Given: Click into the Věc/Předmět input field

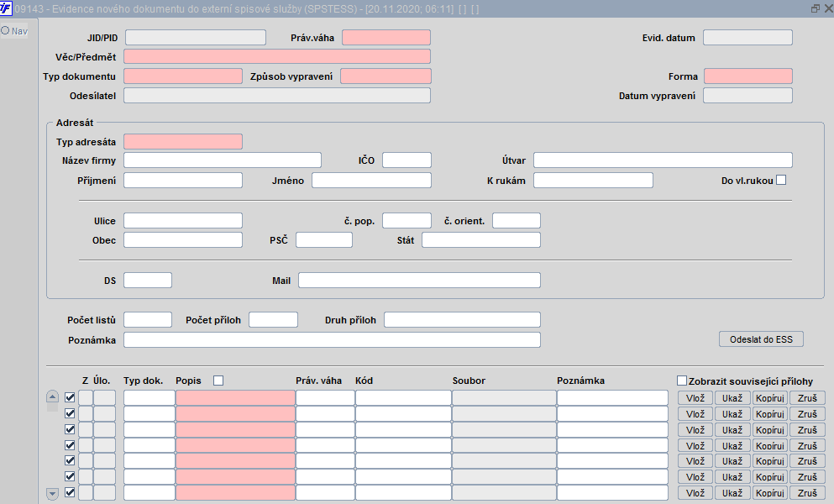Looking at the screenshot, I should pyautogui.click(x=277, y=56).
